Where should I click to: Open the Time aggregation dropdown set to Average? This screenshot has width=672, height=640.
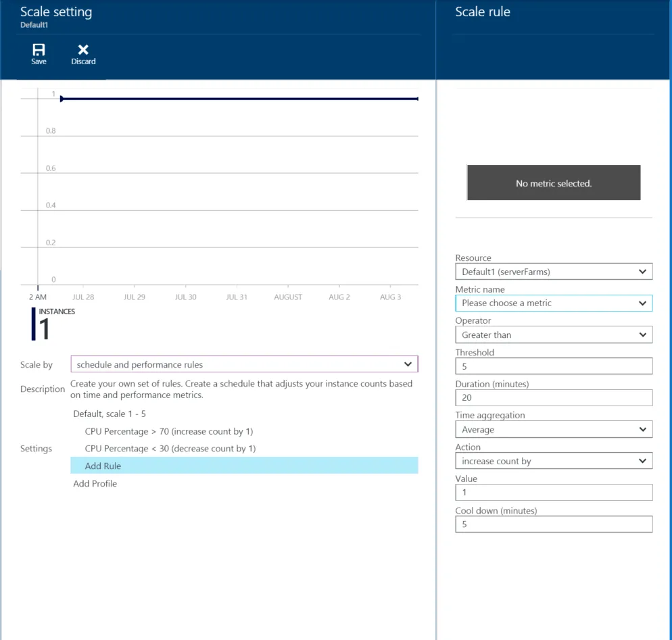coord(554,429)
